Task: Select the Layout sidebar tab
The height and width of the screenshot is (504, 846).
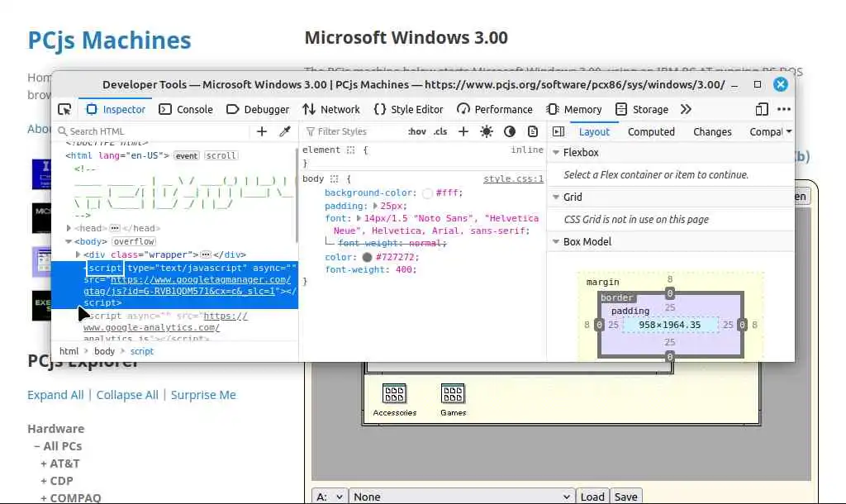Action: point(594,131)
